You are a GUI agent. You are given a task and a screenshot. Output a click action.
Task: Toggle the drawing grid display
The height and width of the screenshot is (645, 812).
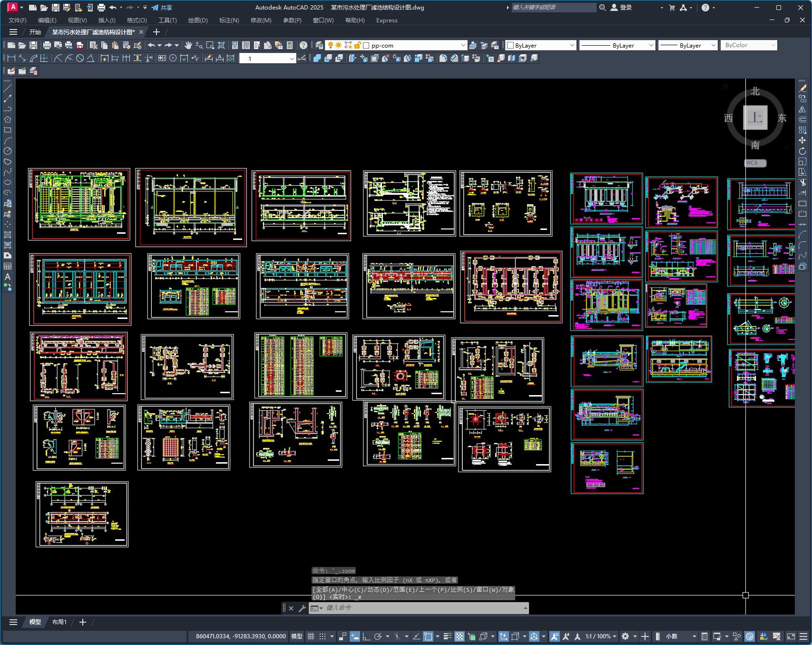[311, 636]
